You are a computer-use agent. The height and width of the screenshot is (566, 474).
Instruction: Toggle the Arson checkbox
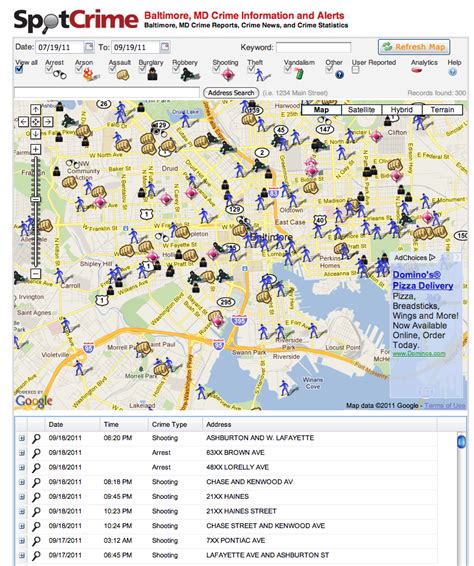click(79, 69)
